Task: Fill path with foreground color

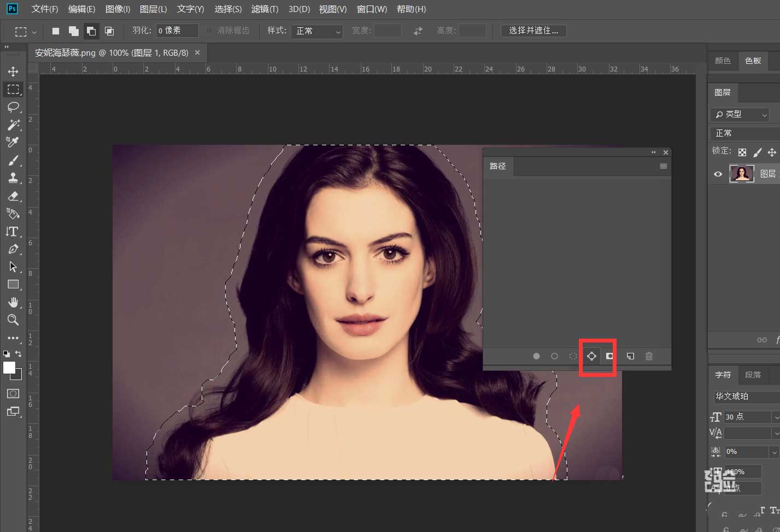Action: (x=536, y=356)
